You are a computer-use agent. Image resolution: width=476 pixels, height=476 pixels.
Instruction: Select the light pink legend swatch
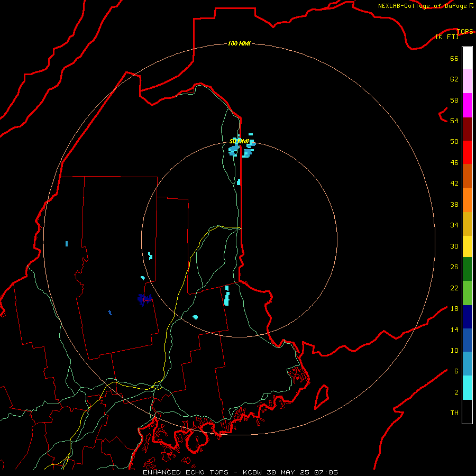click(x=467, y=81)
